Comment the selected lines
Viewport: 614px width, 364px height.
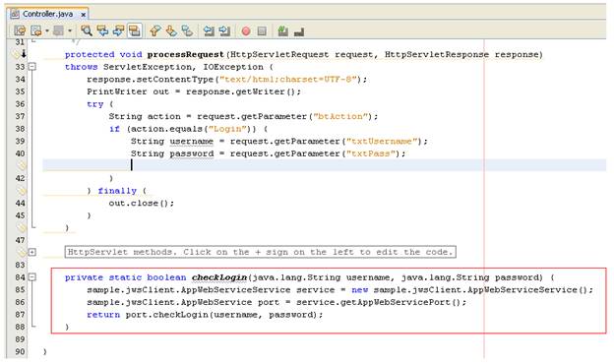point(282,30)
